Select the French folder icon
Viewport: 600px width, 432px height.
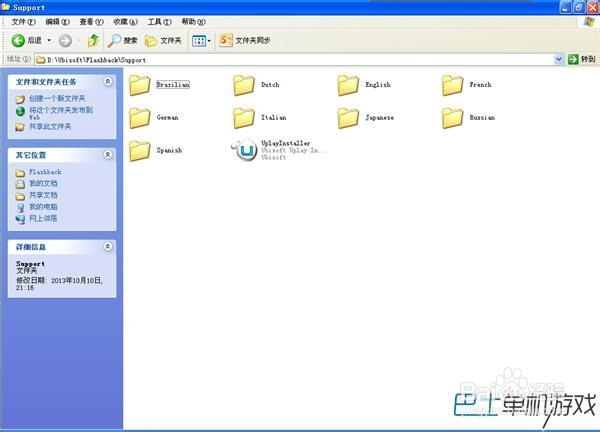(452, 85)
